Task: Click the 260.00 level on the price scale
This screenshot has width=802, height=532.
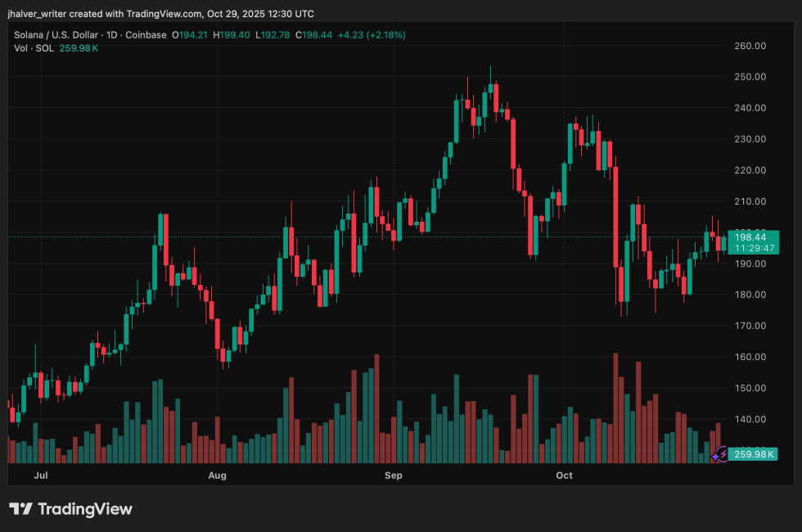Action: click(x=749, y=46)
